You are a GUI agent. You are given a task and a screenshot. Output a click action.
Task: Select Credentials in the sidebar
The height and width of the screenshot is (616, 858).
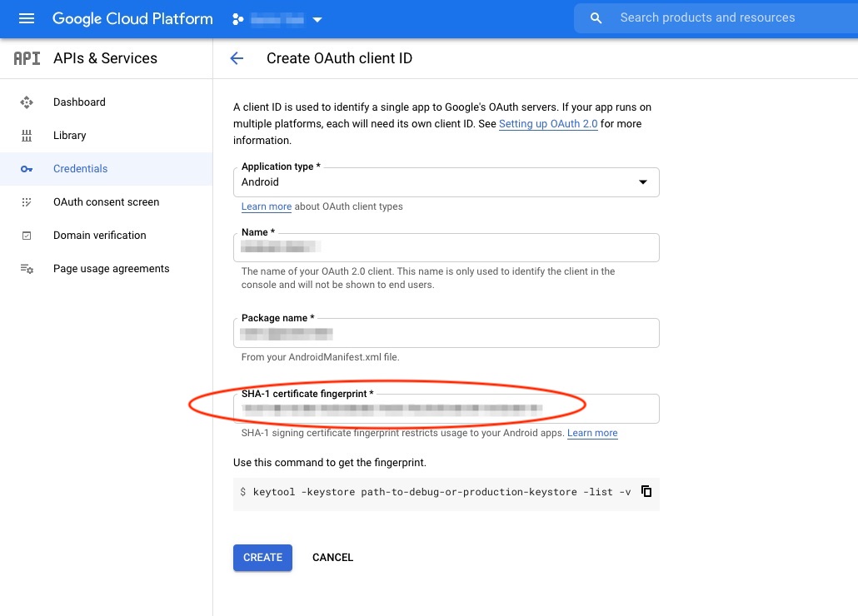coord(81,169)
